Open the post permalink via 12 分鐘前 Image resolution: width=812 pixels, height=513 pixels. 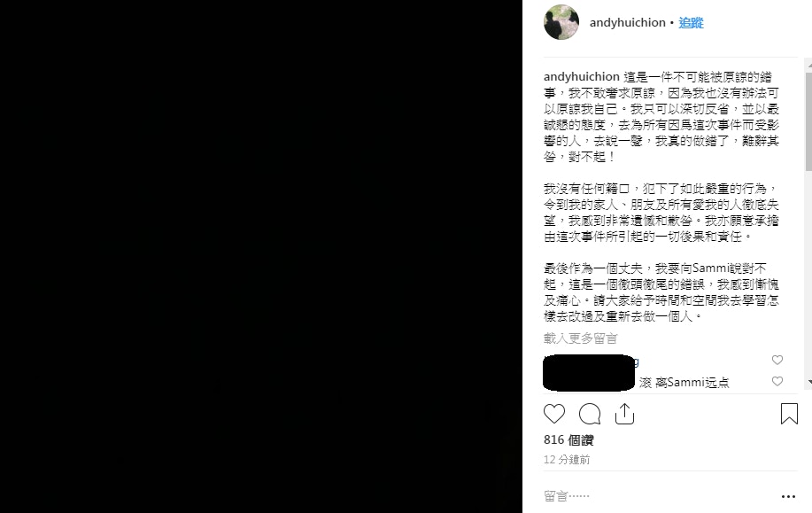point(567,460)
